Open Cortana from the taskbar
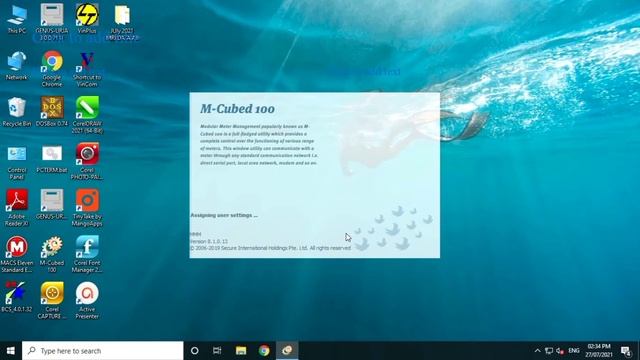This screenshot has width=640, height=360. [x=195, y=351]
